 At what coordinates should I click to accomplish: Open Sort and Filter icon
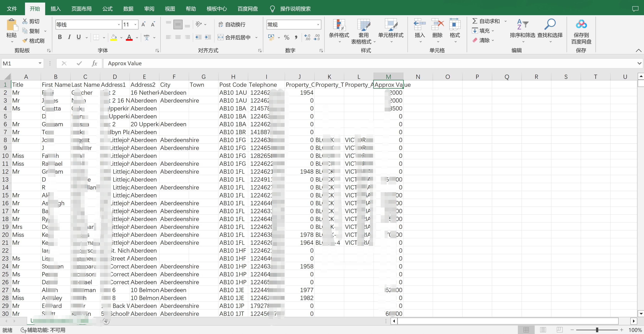tap(522, 24)
